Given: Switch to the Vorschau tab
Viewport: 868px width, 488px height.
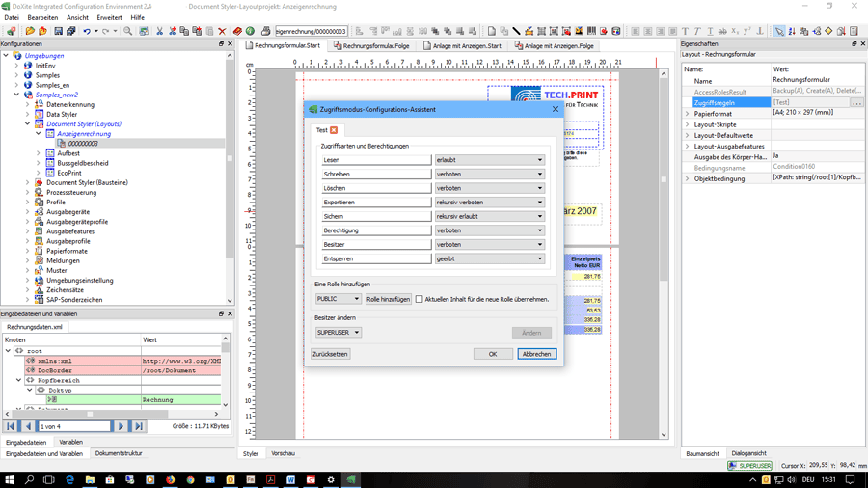Looking at the screenshot, I should pos(283,453).
